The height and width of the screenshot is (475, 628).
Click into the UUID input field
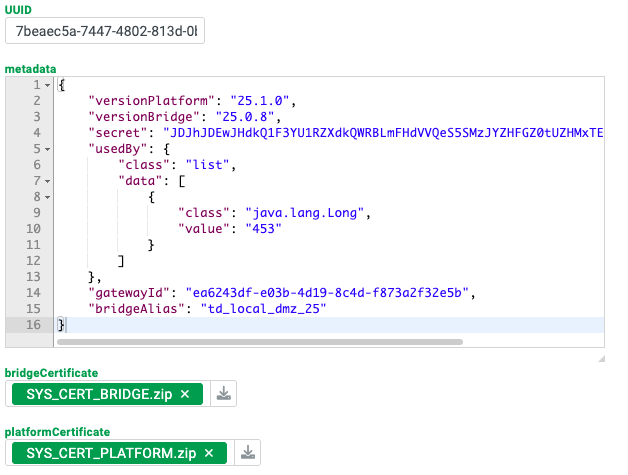105,31
